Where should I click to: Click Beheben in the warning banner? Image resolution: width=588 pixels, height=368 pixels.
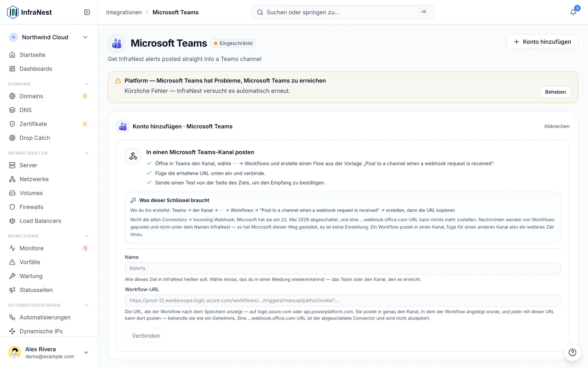coord(555,92)
